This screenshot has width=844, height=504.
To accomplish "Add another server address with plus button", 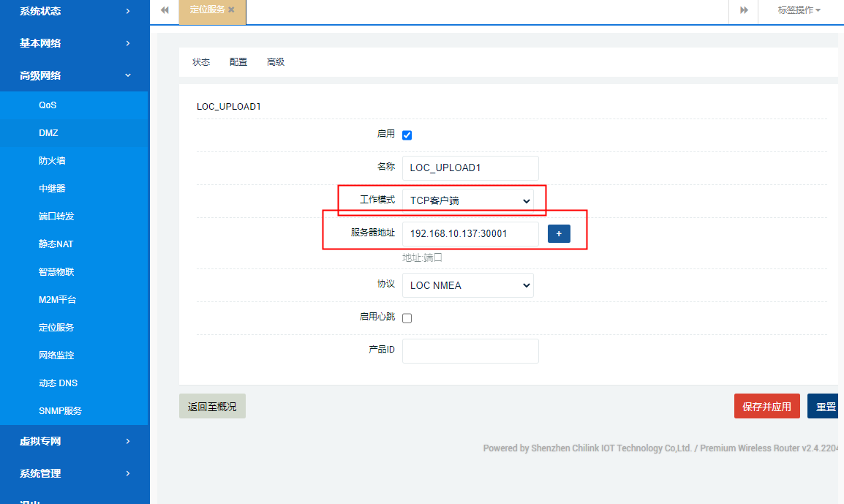I will pos(559,234).
